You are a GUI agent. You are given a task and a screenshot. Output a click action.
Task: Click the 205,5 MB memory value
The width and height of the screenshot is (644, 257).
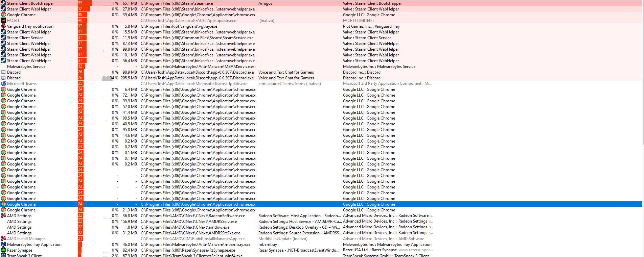click(129, 78)
